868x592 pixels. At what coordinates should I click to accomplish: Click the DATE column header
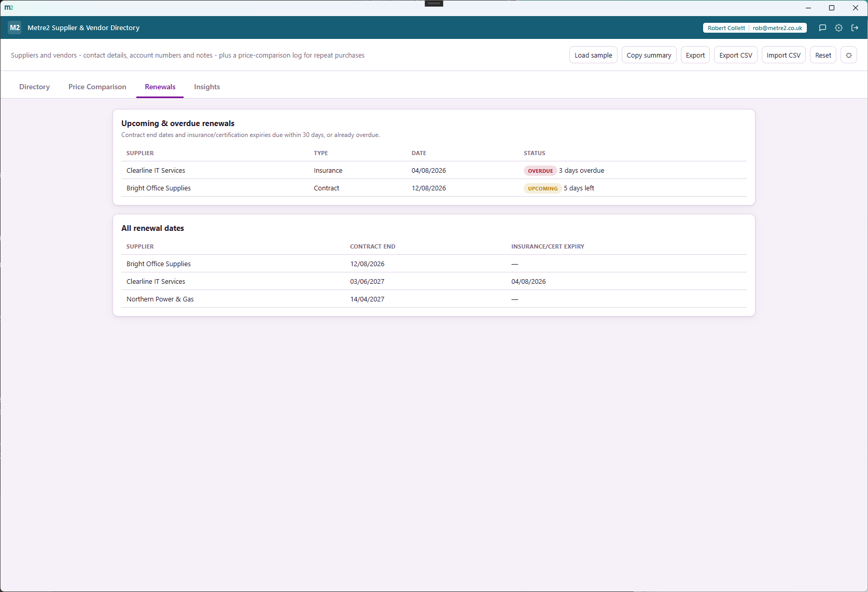(x=419, y=153)
